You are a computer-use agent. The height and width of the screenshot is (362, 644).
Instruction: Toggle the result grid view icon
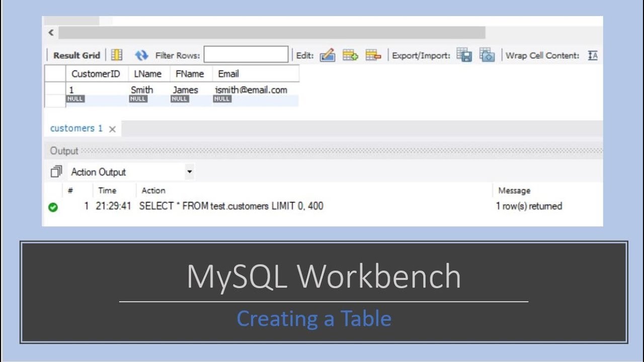117,55
